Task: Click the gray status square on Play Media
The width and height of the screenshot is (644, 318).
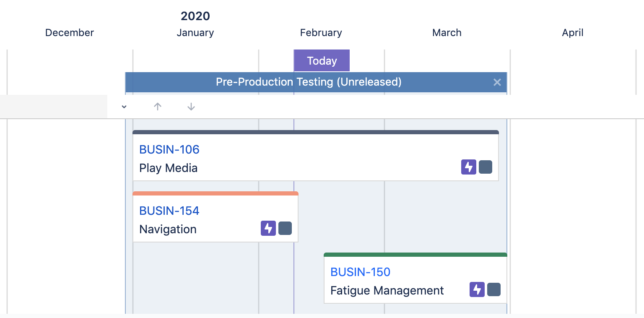Action: (486, 167)
